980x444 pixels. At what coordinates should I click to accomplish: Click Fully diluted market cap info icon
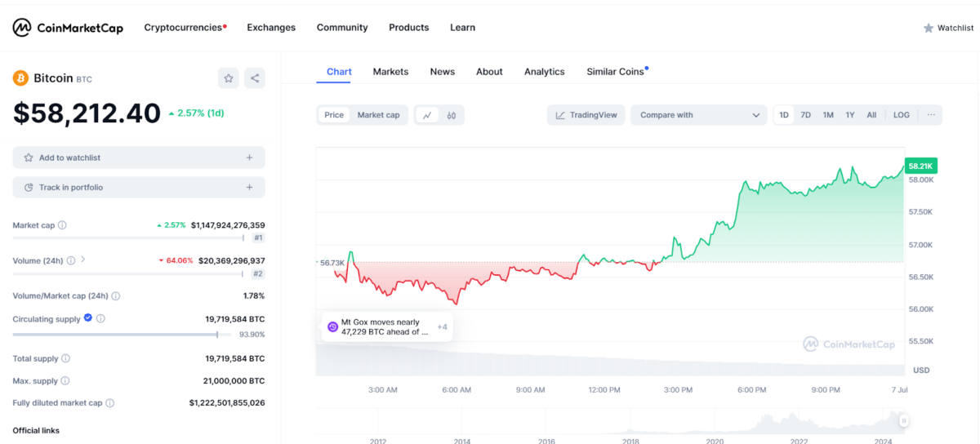pyautogui.click(x=109, y=403)
